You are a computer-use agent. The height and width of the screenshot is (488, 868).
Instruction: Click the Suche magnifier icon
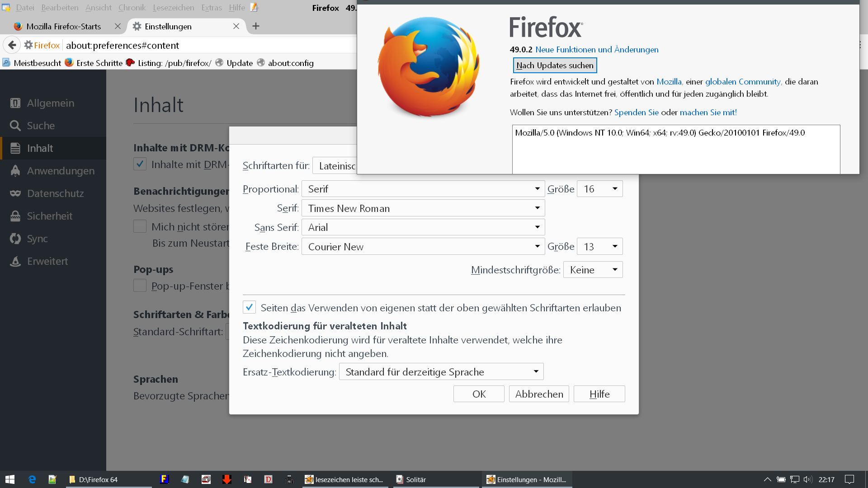tap(15, 126)
